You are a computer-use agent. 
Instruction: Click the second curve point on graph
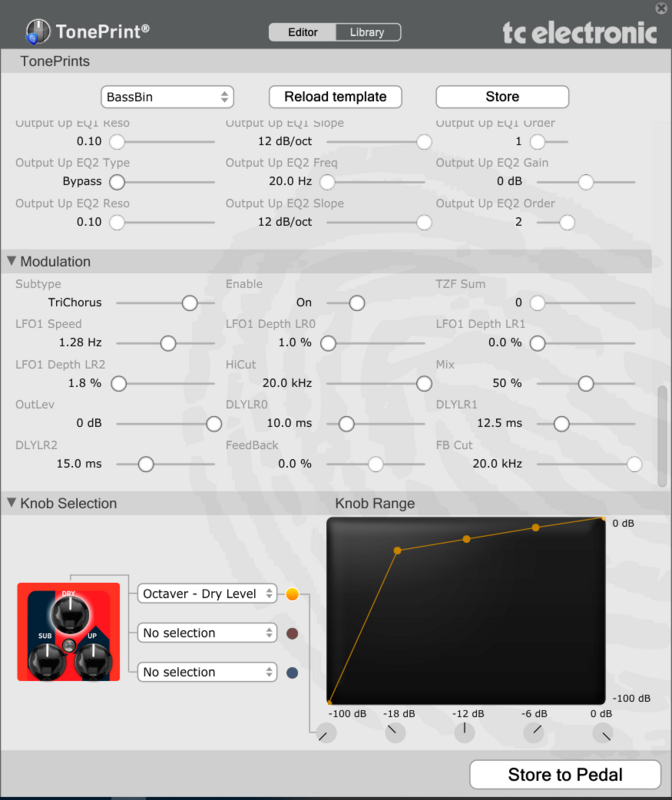click(397, 551)
